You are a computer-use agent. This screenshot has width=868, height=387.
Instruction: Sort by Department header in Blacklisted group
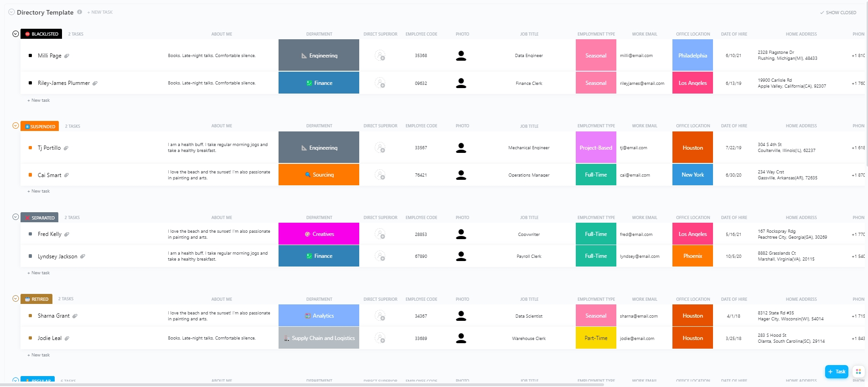coord(319,34)
